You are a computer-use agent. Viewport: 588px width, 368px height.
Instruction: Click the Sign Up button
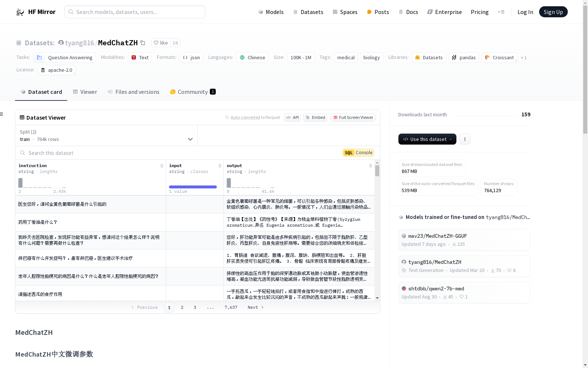click(x=553, y=12)
